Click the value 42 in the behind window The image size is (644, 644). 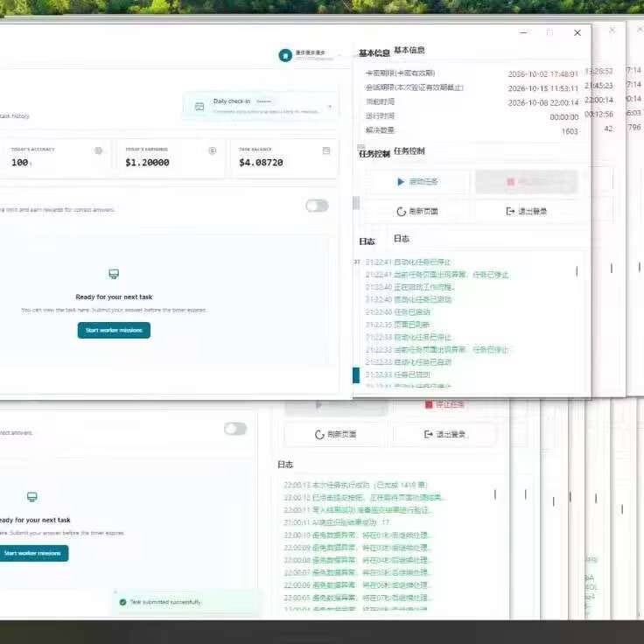click(x=609, y=129)
